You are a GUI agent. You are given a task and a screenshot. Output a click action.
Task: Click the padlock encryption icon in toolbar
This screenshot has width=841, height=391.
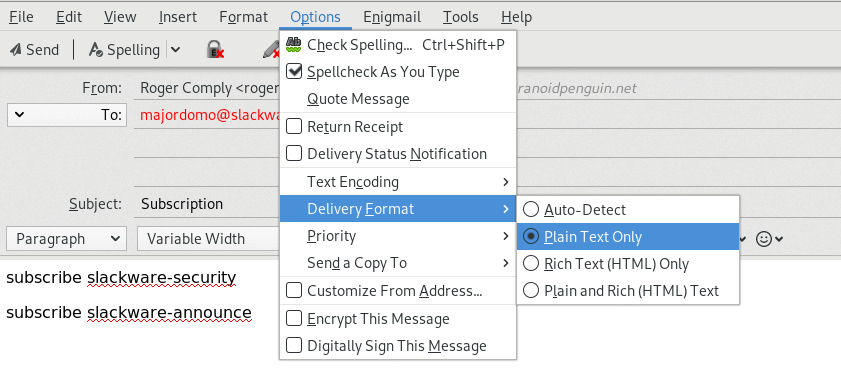click(215, 50)
